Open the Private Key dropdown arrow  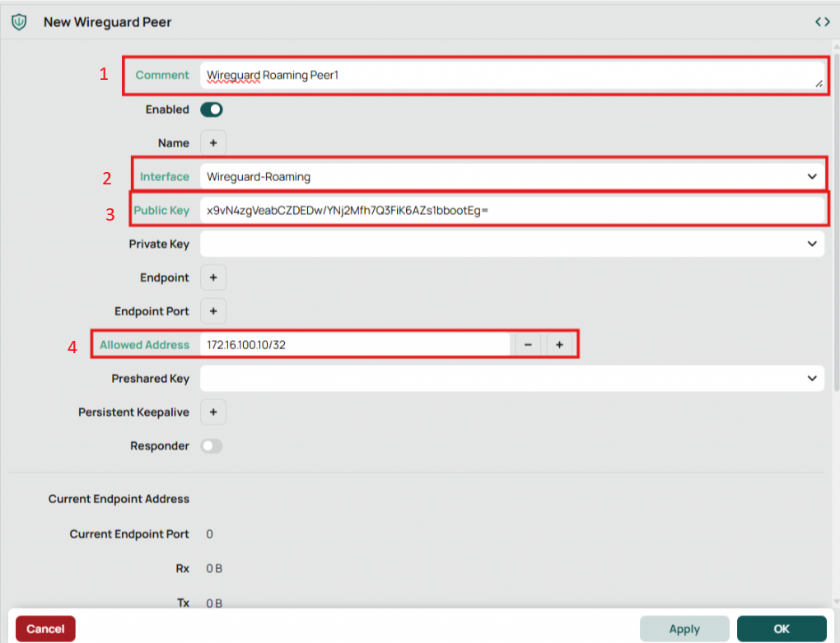click(x=812, y=245)
